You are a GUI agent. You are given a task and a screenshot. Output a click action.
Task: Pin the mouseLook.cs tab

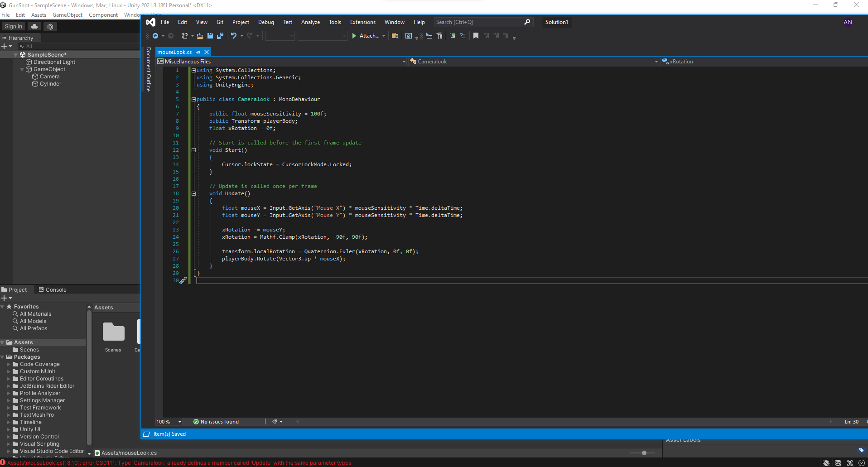pos(198,52)
